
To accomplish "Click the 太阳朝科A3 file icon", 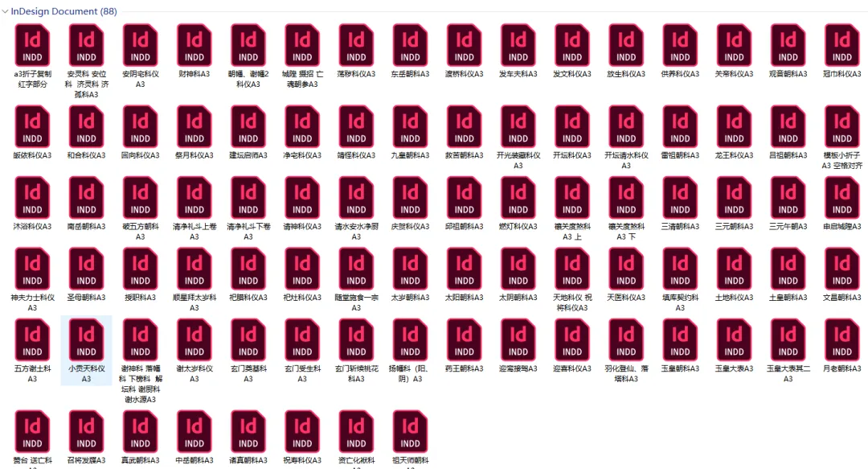I will [464, 269].
